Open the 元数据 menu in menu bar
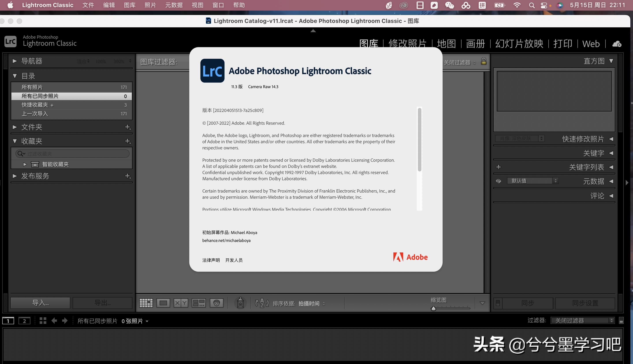 click(x=174, y=5)
